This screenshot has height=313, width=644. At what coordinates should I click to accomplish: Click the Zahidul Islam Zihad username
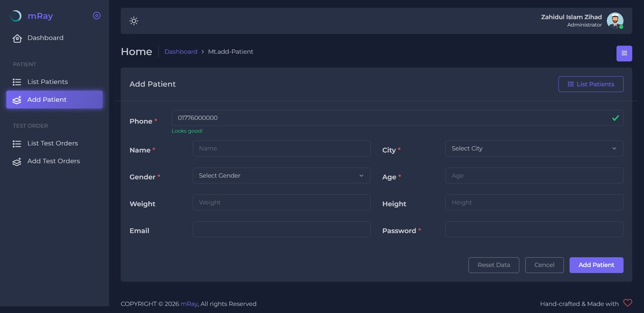571,17
